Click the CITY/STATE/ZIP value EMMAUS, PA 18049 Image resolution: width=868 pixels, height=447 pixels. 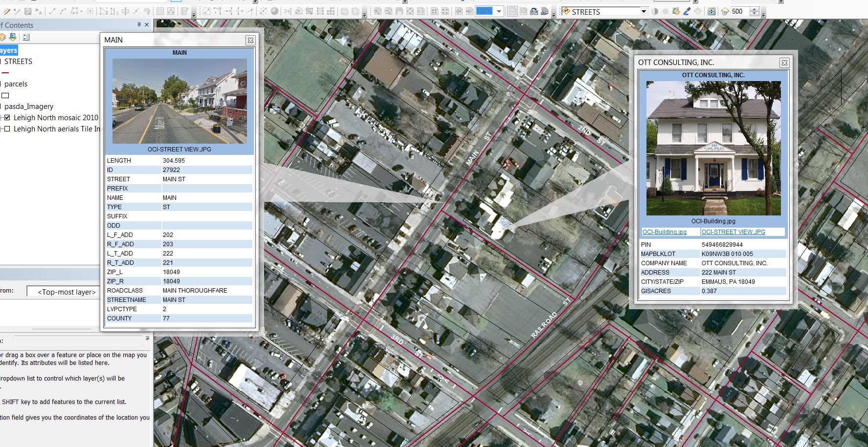click(728, 282)
